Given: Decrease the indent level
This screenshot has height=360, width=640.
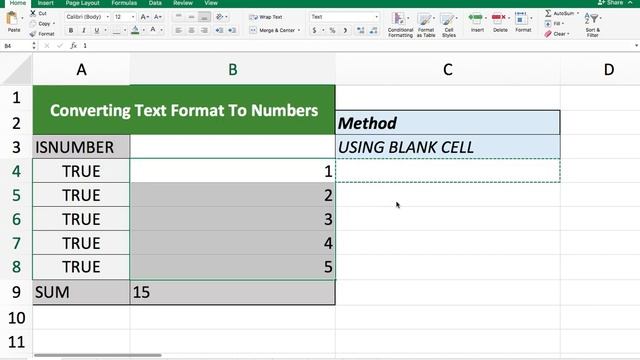Looking at the screenshot, I should tap(219, 30).
